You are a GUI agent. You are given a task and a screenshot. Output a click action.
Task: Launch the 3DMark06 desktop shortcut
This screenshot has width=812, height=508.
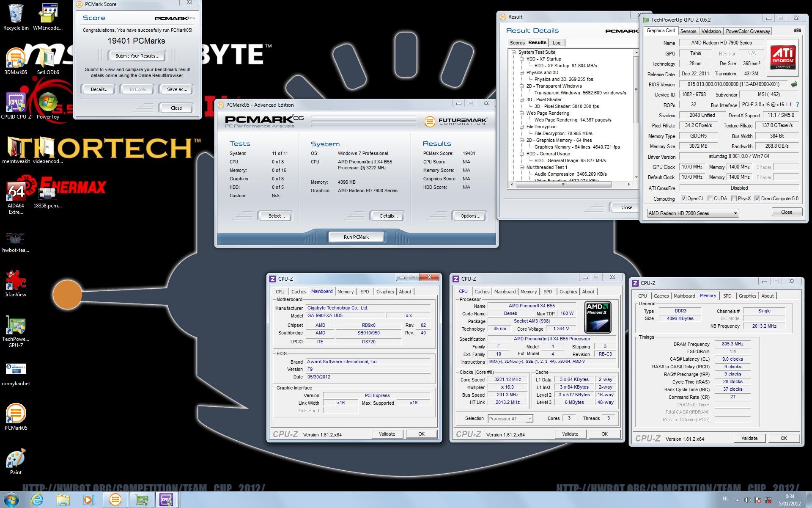click(16, 61)
